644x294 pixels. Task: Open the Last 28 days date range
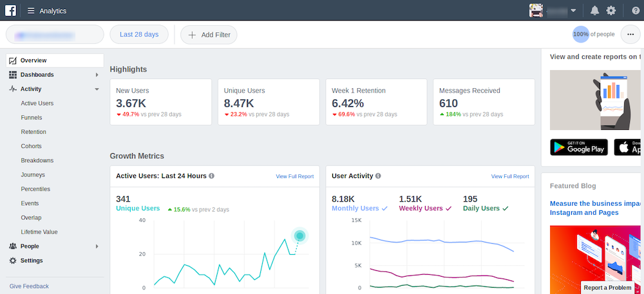(x=139, y=35)
